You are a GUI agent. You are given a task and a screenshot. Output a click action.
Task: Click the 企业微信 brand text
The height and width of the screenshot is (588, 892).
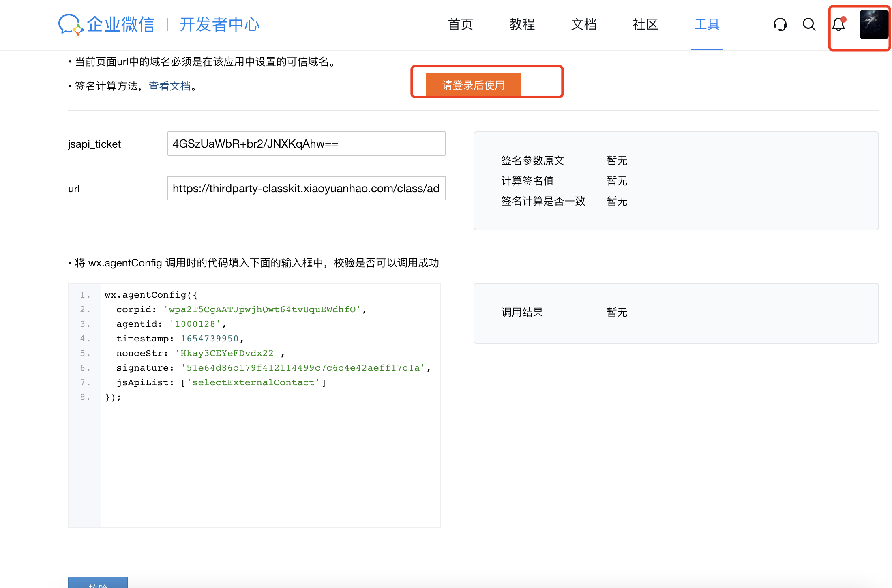[x=120, y=24]
